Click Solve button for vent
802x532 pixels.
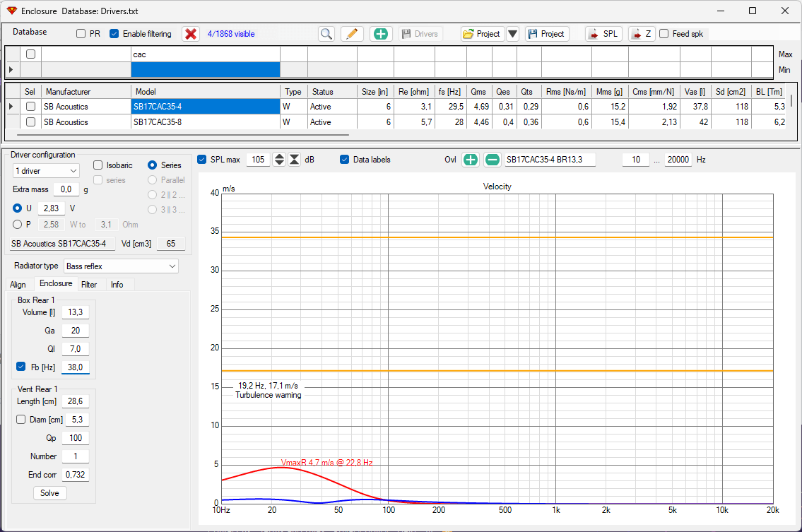coord(49,493)
